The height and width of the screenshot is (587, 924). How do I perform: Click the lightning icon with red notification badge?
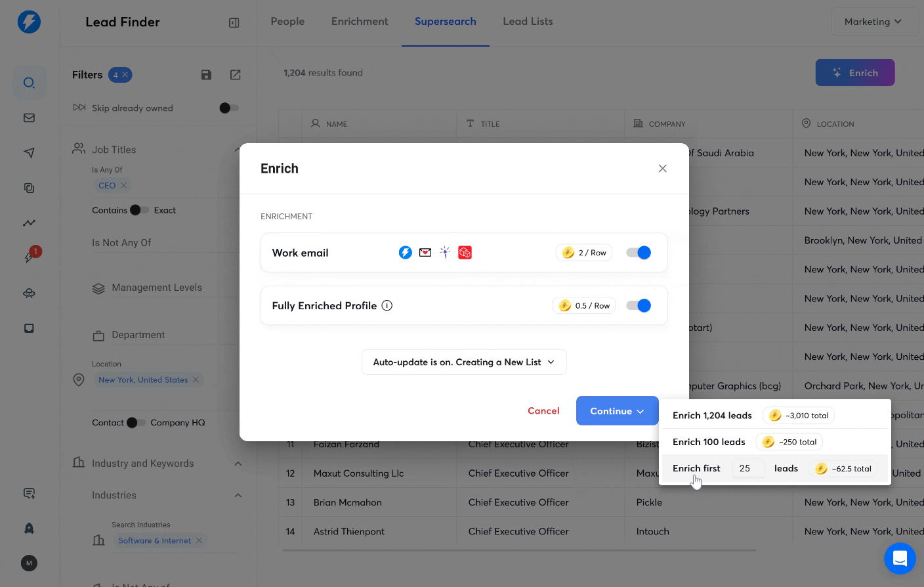(x=29, y=257)
